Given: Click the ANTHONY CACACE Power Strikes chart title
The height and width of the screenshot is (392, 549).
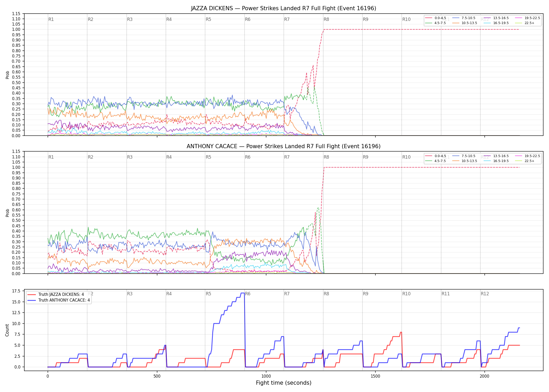Looking at the screenshot, I should tap(284, 146).
